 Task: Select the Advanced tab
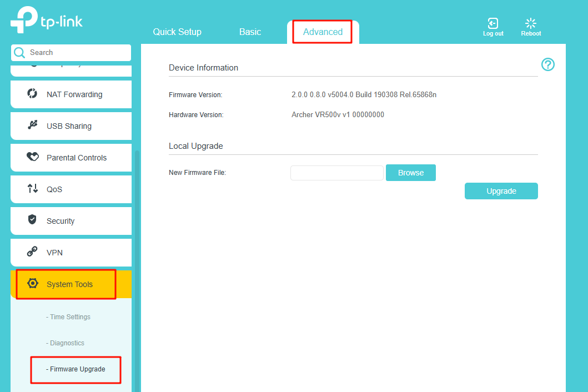(323, 32)
